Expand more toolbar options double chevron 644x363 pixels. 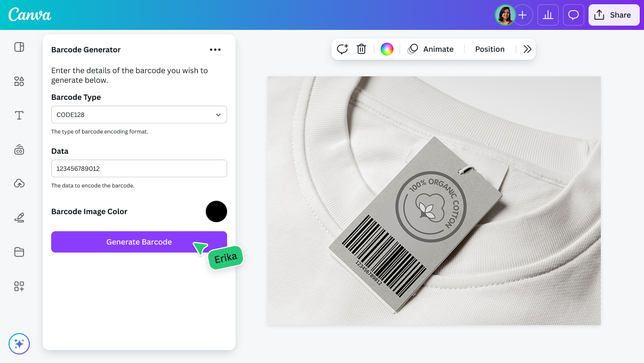[527, 49]
